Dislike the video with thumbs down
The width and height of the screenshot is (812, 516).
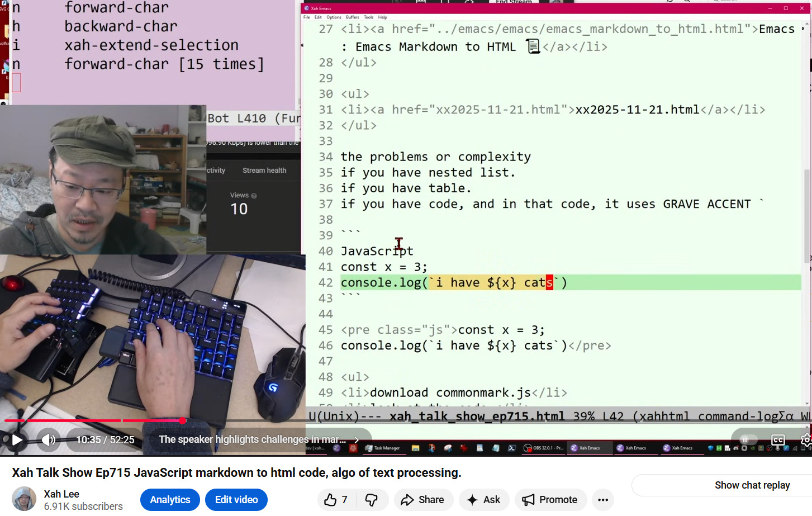click(x=371, y=500)
